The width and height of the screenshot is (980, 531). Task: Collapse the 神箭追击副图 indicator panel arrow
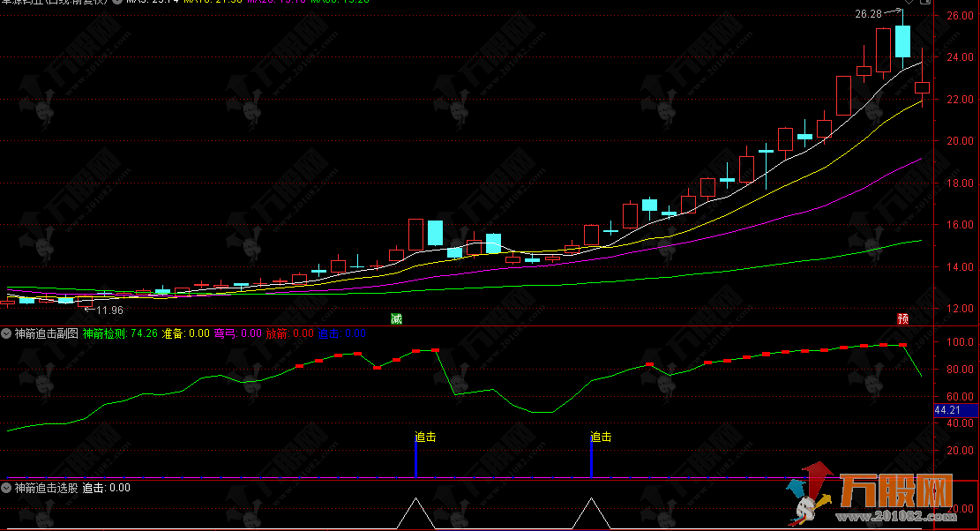(7, 333)
